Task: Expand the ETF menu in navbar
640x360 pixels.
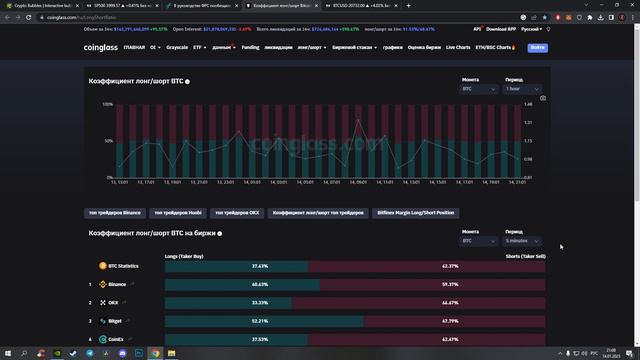Action: pyautogui.click(x=200, y=48)
